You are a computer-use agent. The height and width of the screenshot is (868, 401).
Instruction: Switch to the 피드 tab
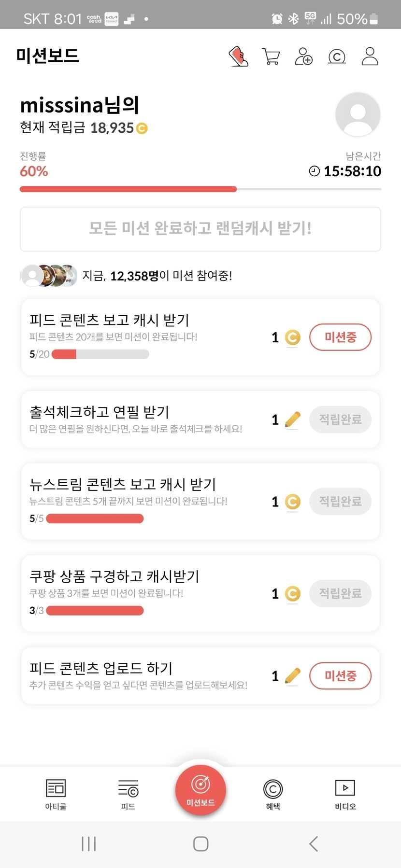click(x=128, y=794)
